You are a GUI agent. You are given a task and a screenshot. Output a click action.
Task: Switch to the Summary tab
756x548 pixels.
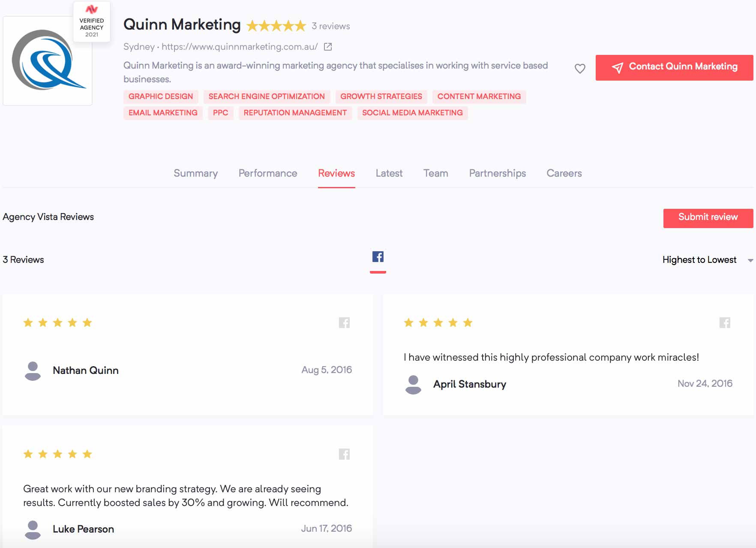point(195,173)
